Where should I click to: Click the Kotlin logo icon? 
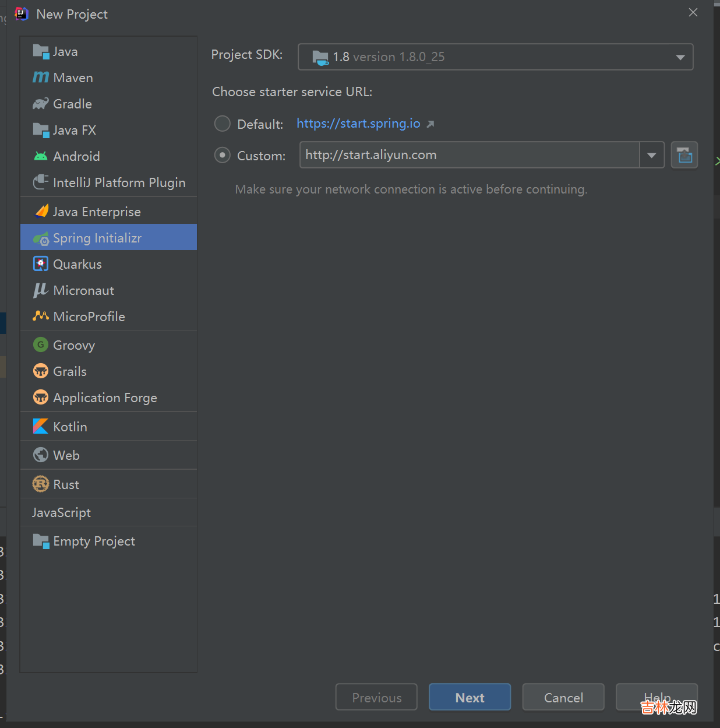coord(41,427)
